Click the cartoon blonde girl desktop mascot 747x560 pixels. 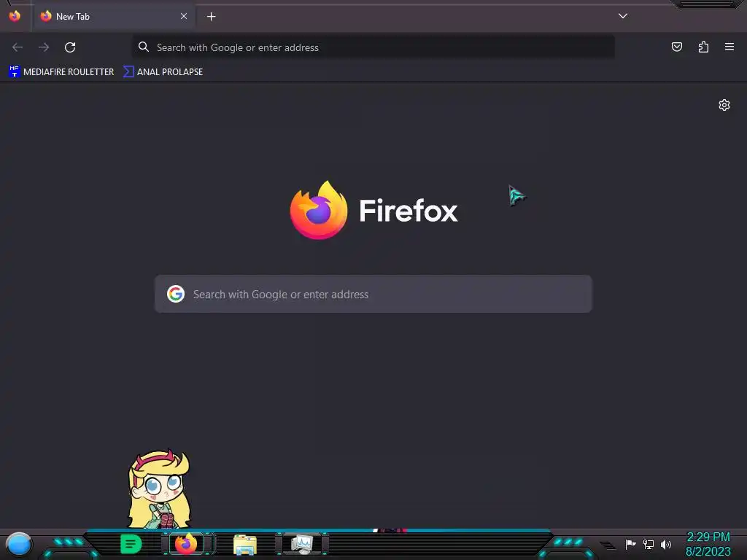[160, 489]
